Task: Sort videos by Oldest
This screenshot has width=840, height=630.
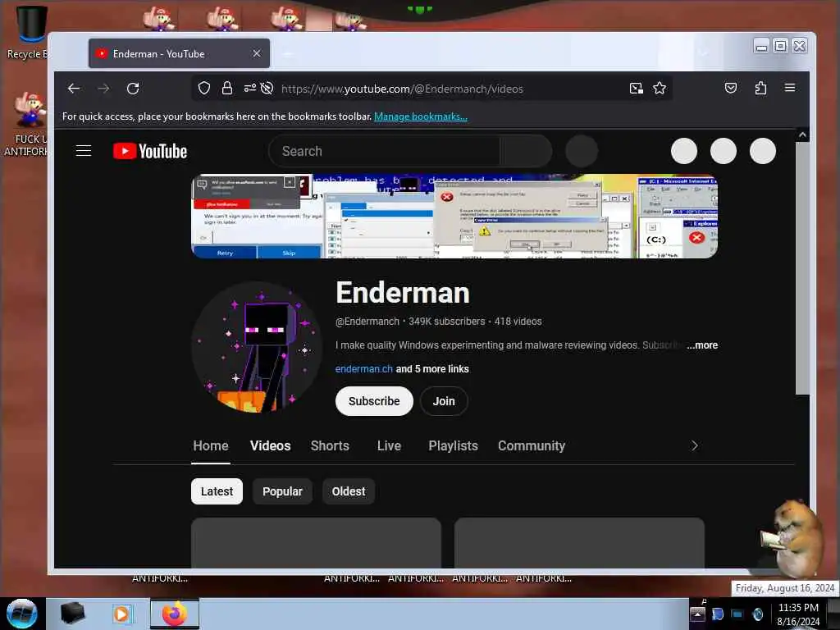Action: 348,491
